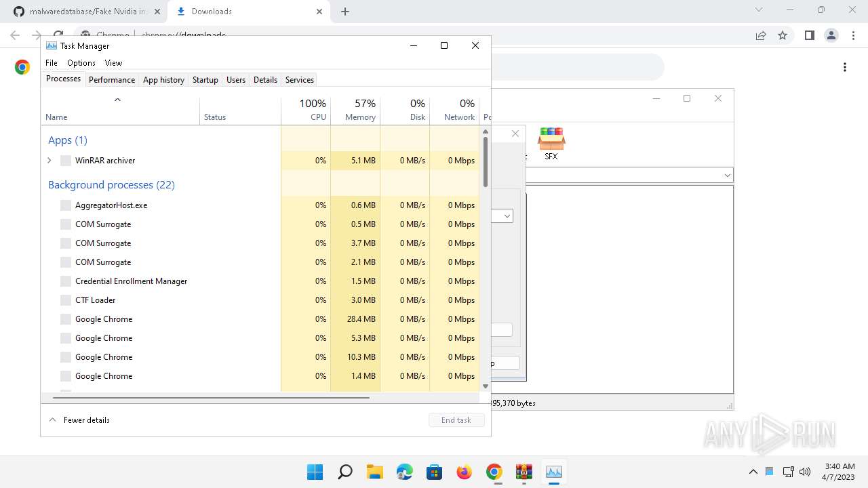This screenshot has width=868, height=488.
Task: Click End task button
Action: pyautogui.click(x=456, y=420)
